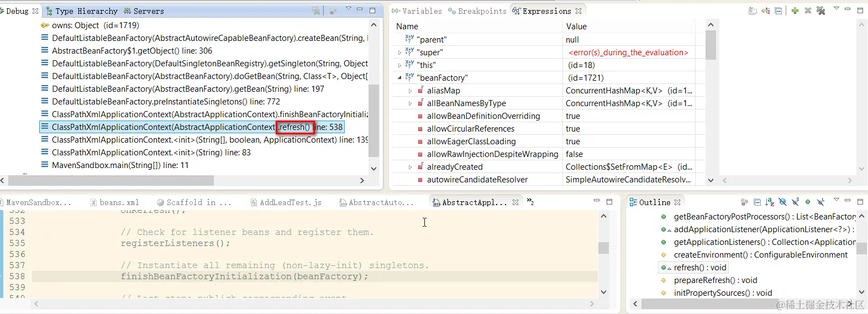868x314 pixels.
Task: Open the Scaffold in... editor tab
Action: [194, 203]
